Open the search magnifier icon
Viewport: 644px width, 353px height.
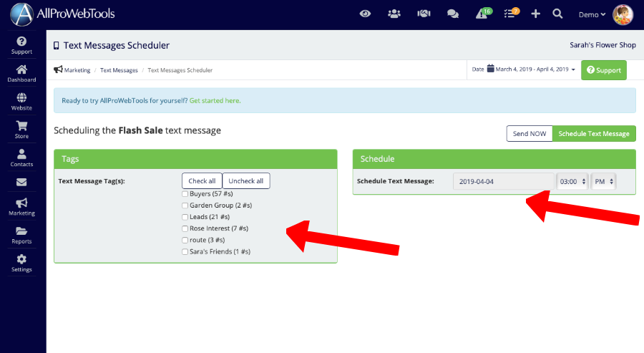(x=557, y=14)
